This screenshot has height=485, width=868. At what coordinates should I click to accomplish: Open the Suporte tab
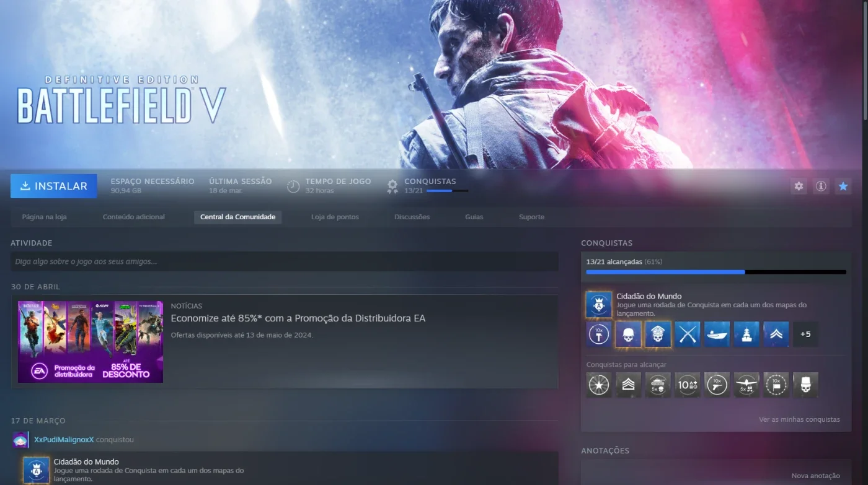(532, 217)
